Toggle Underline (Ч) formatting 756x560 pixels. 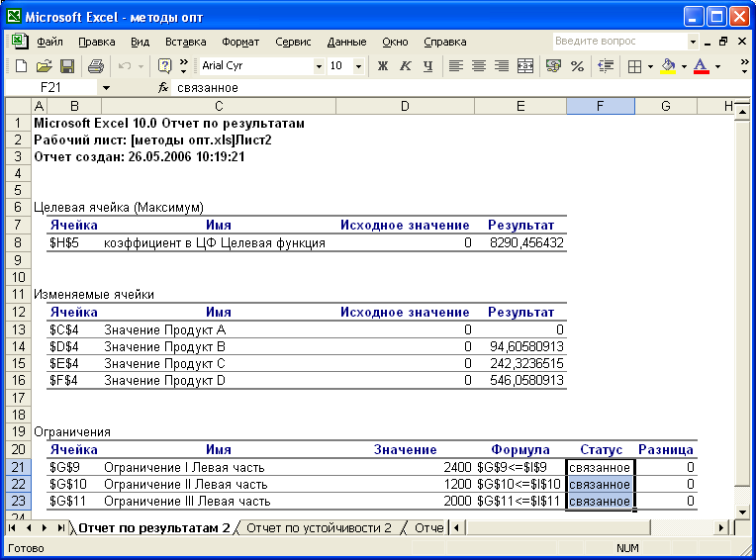click(427, 66)
